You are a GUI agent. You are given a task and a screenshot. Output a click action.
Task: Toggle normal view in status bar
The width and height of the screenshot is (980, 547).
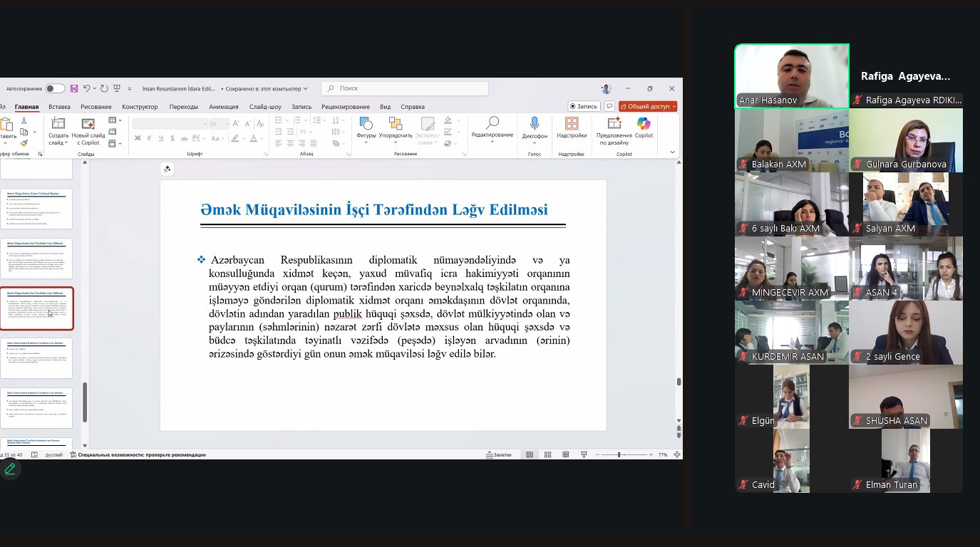[x=530, y=454]
